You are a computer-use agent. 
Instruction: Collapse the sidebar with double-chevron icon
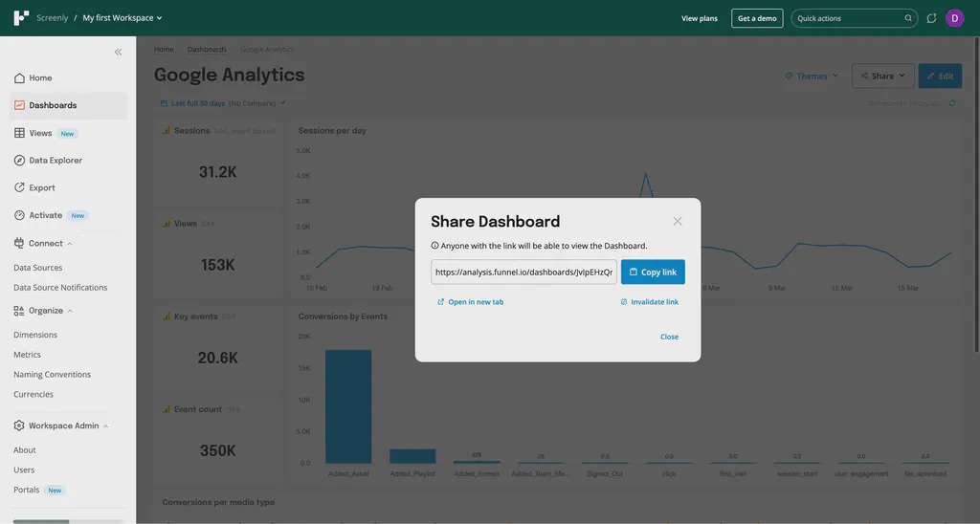click(118, 52)
